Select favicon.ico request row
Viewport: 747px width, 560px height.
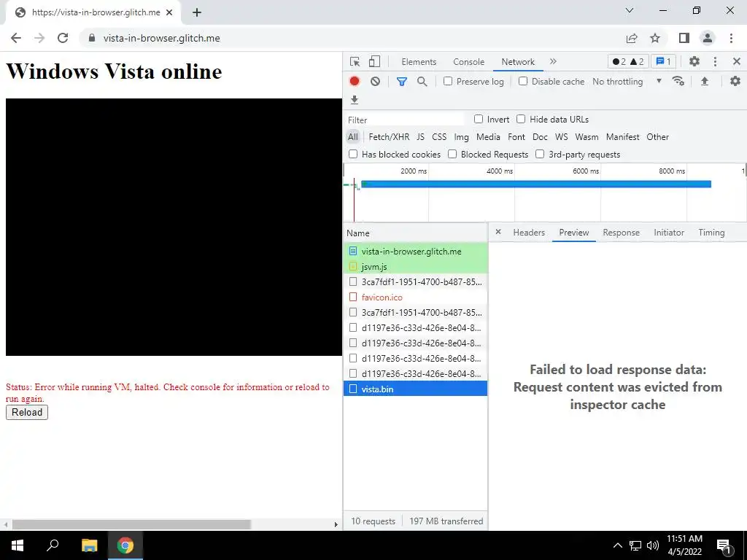click(x=415, y=297)
